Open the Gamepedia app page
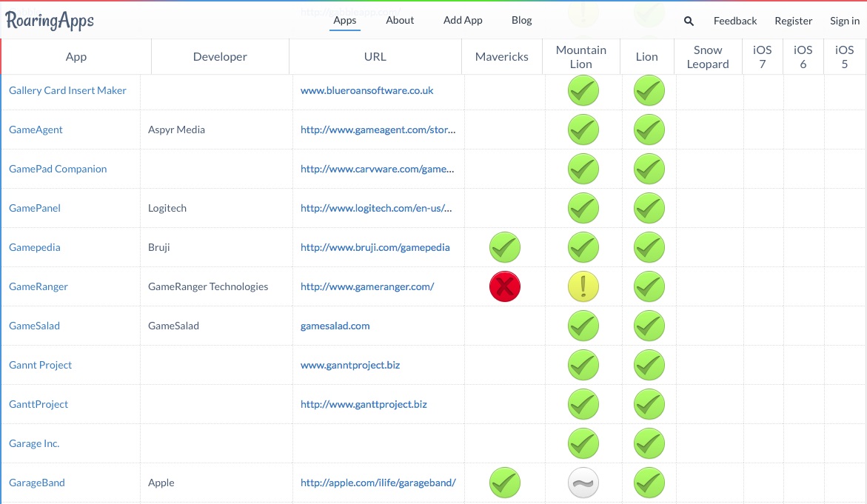 34,247
